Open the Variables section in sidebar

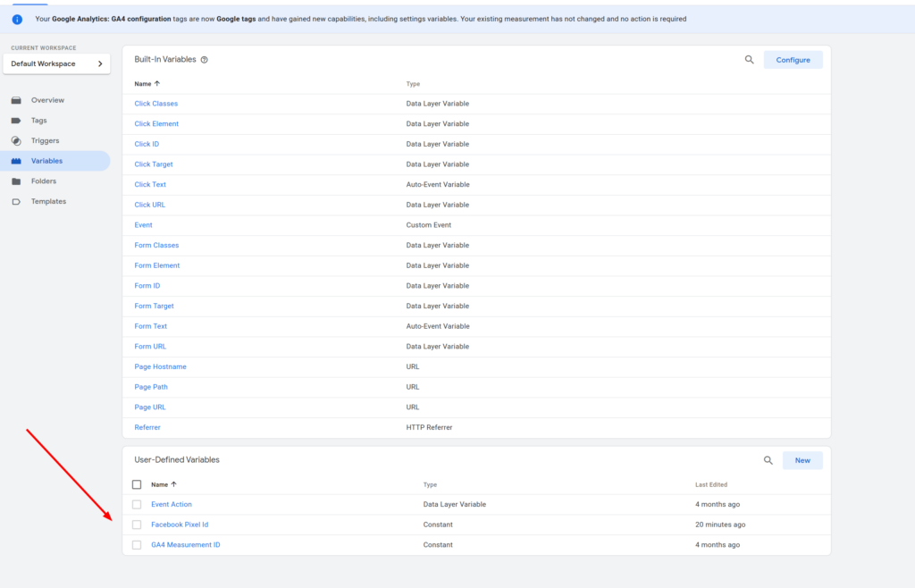click(x=46, y=161)
